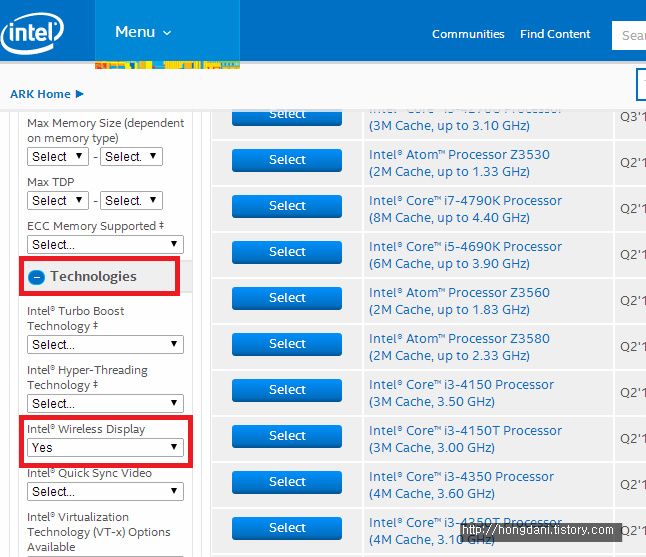Viewport: 646px width, 557px height.
Task: Select the Core i7-4790K processor
Action: point(287,206)
